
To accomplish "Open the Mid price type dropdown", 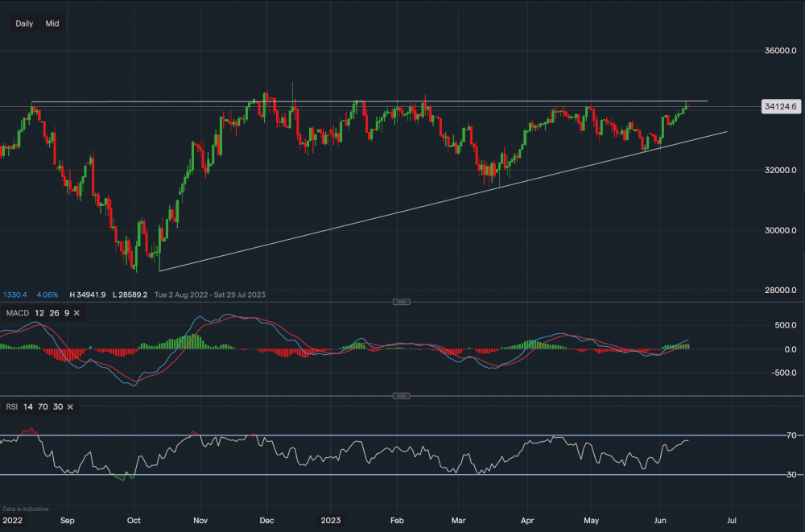I will pyautogui.click(x=52, y=23).
